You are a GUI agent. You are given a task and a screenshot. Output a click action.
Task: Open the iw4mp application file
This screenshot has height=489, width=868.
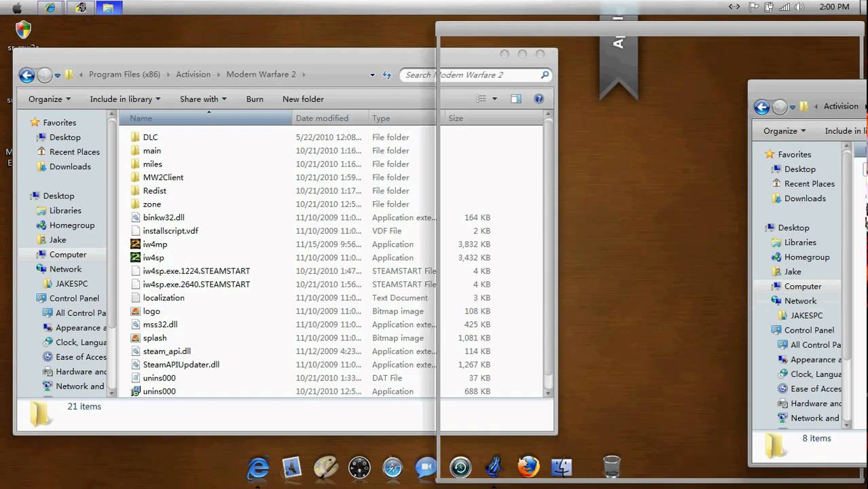[155, 244]
